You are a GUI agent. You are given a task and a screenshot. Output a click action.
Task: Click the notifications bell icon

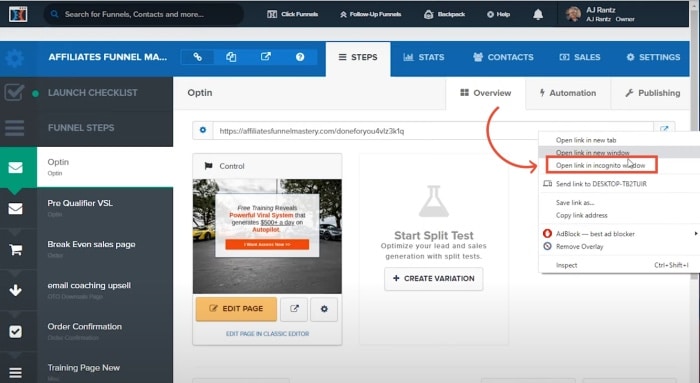tap(538, 14)
